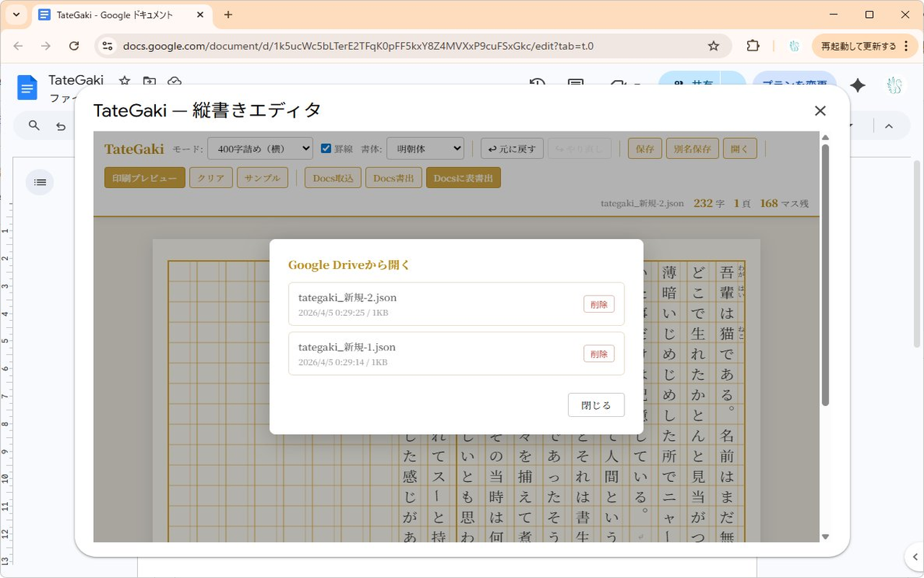
Task: Delete tategaki_新規-2.json file
Action: [x=599, y=304]
